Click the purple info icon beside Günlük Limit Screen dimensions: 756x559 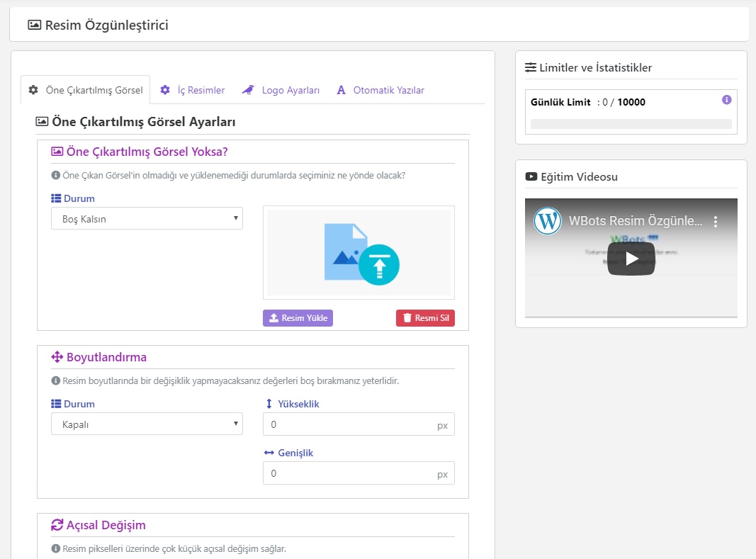pos(726,100)
